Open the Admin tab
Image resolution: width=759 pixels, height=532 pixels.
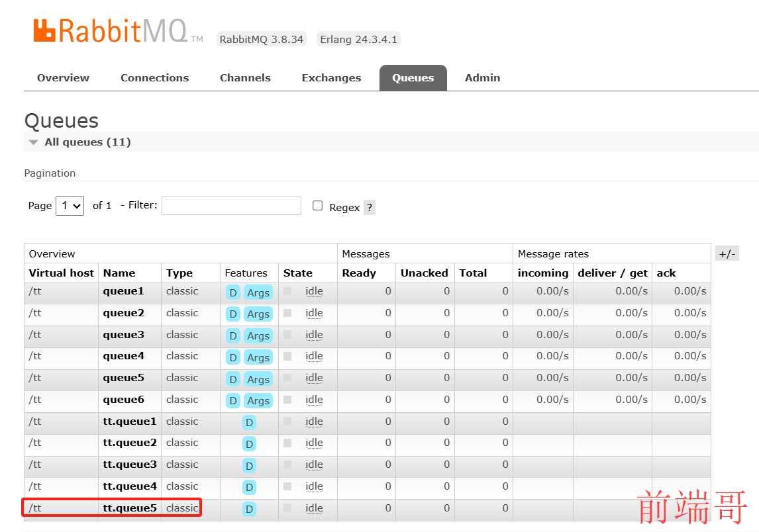pyautogui.click(x=482, y=78)
